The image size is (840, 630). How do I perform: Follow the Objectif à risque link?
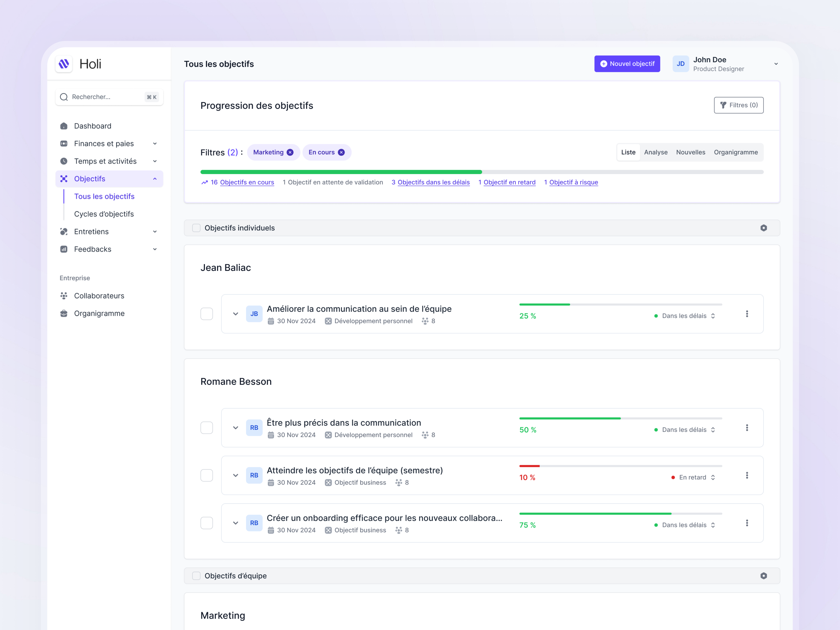pos(574,182)
